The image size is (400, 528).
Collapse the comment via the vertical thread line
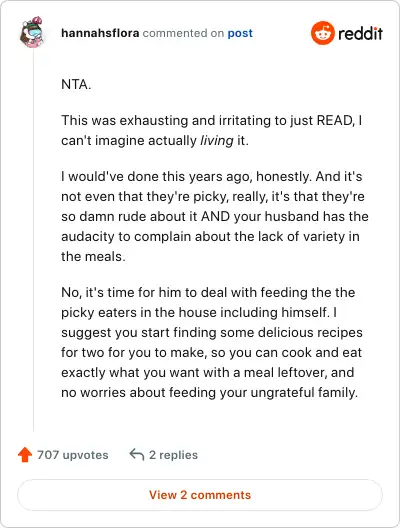[x=34, y=241]
